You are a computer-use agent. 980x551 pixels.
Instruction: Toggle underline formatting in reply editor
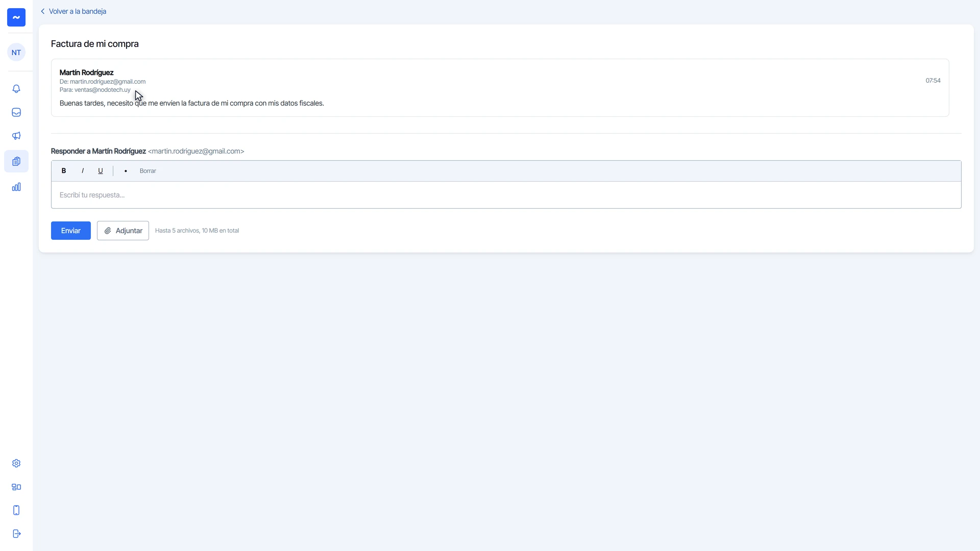pos(101,171)
